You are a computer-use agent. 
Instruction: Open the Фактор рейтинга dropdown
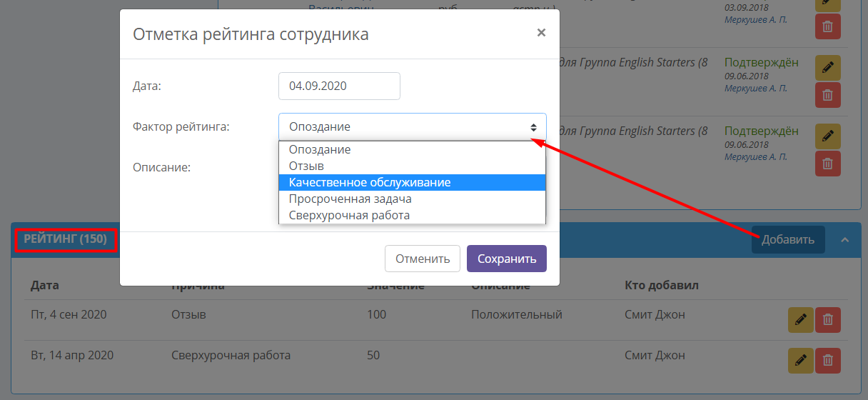click(x=413, y=127)
